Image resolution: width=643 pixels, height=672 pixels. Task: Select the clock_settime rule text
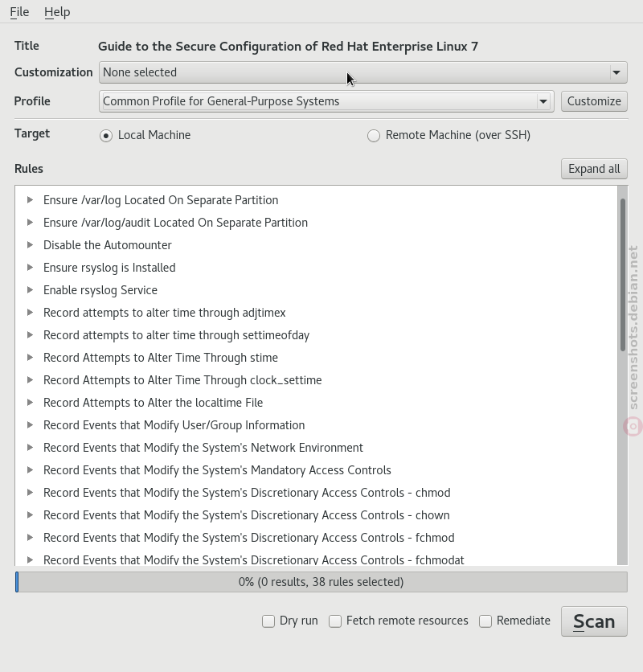(x=182, y=380)
